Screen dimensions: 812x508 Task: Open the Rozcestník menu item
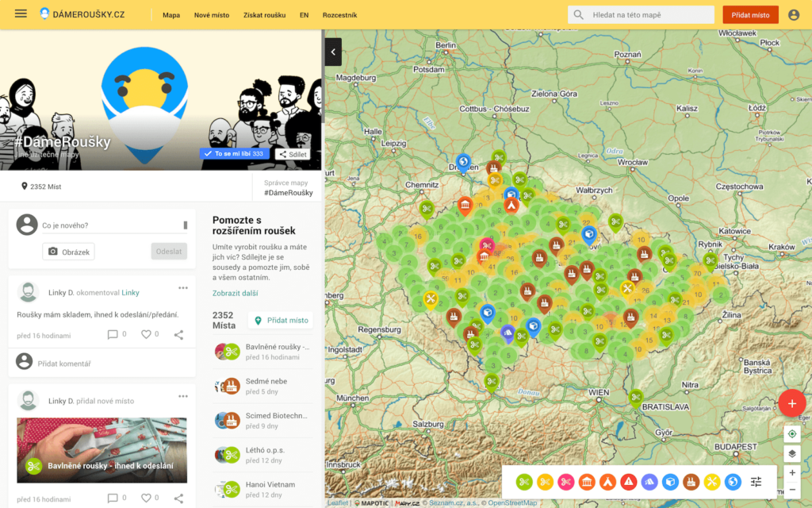click(339, 15)
